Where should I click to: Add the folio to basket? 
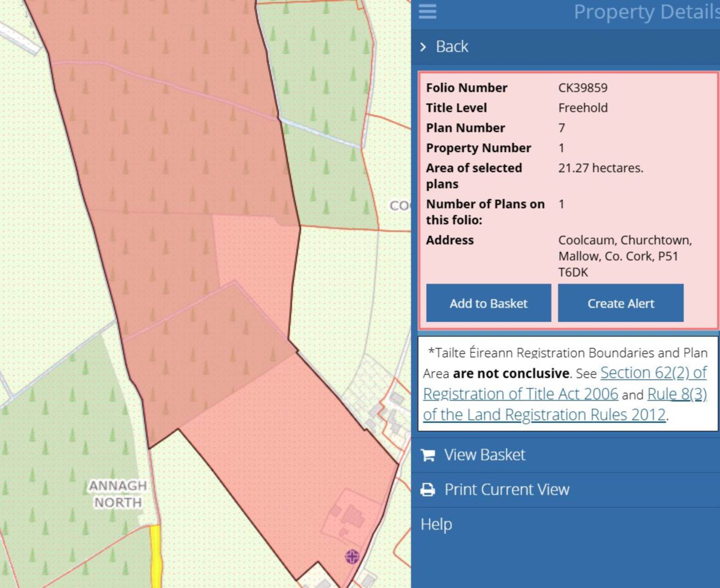tap(489, 303)
